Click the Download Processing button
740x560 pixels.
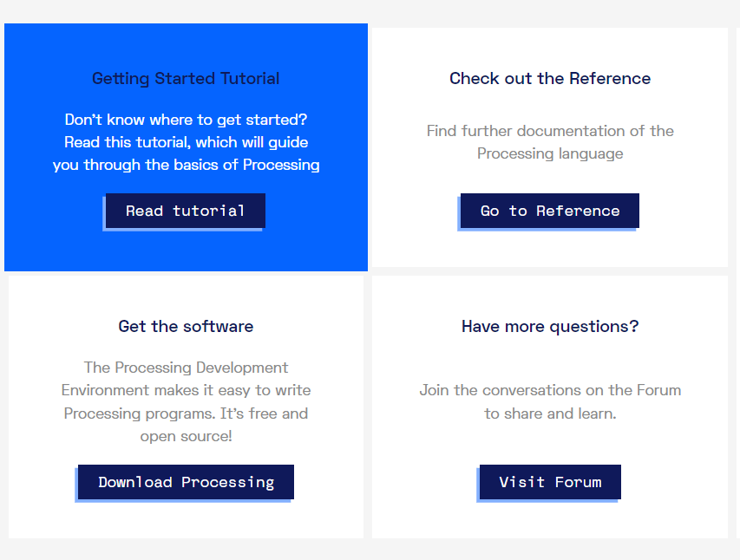point(186,482)
